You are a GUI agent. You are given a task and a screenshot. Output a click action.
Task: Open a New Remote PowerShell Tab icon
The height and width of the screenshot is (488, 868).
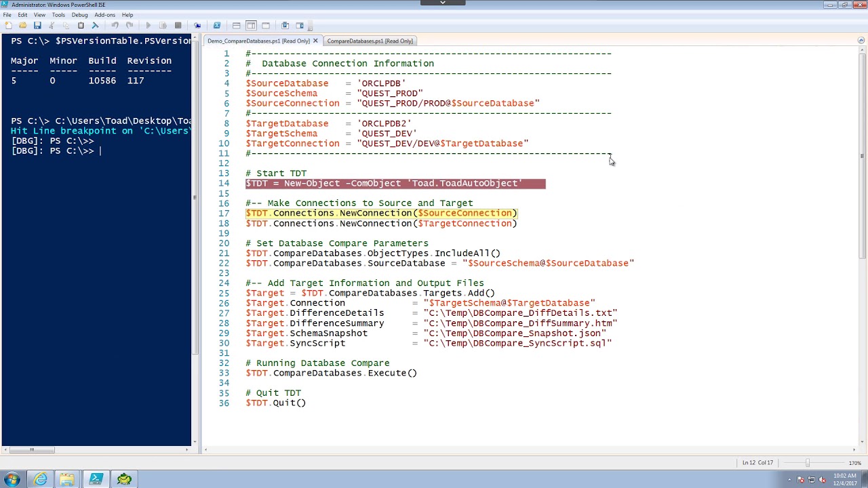[197, 26]
